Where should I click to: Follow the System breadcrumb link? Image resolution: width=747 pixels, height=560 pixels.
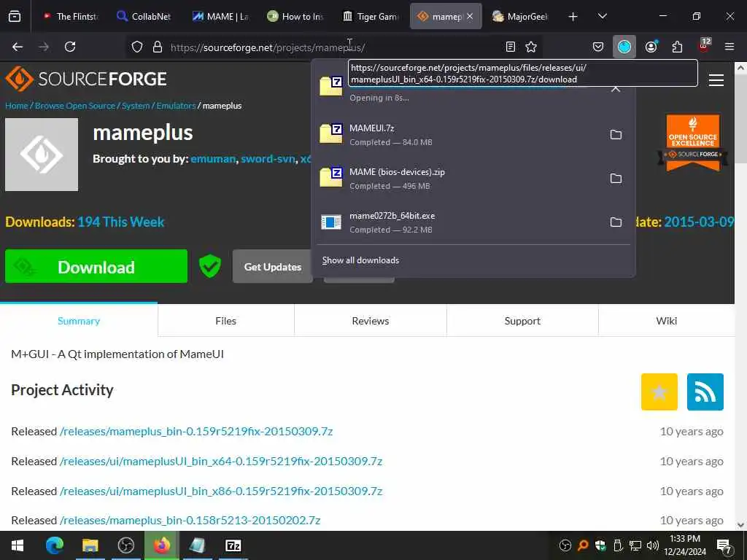pyautogui.click(x=135, y=106)
